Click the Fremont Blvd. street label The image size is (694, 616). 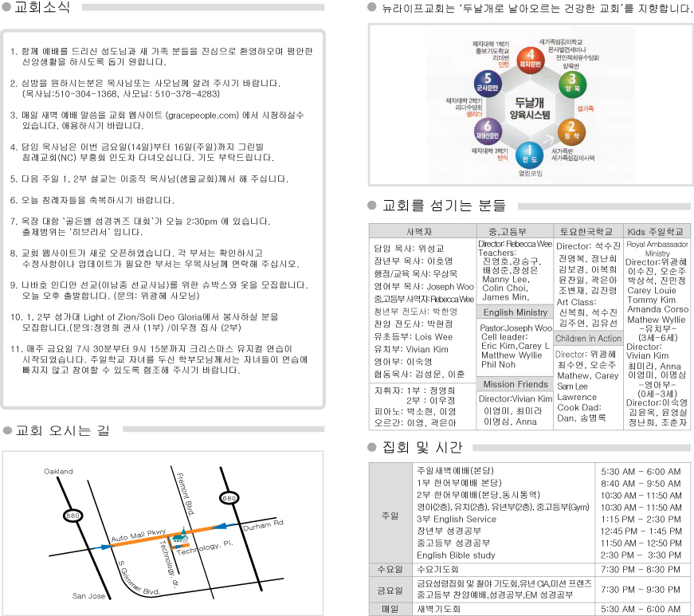pyautogui.click(x=186, y=494)
